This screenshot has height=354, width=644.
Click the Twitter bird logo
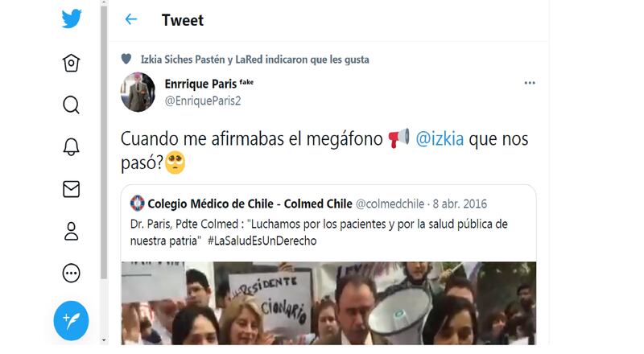(72, 19)
